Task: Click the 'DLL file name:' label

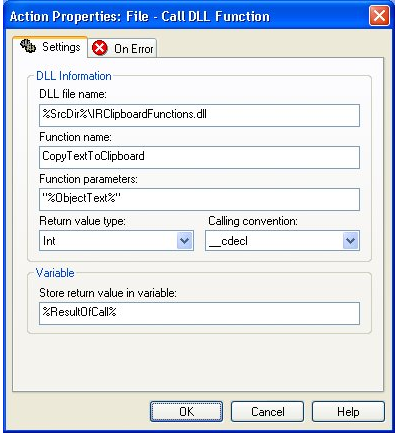Action: click(73, 94)
